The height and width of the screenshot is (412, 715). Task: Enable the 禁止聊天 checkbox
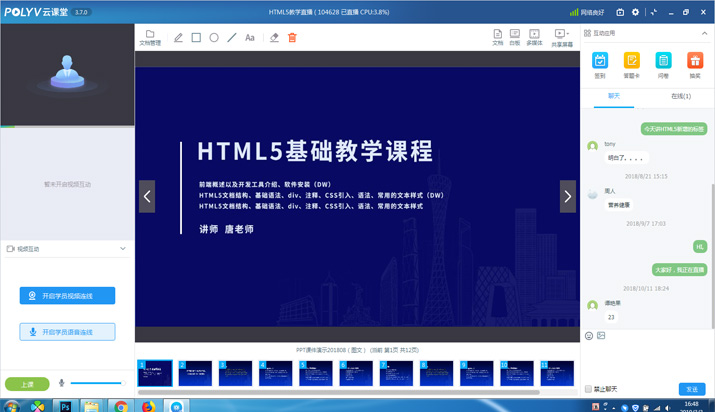pos(589,389)
